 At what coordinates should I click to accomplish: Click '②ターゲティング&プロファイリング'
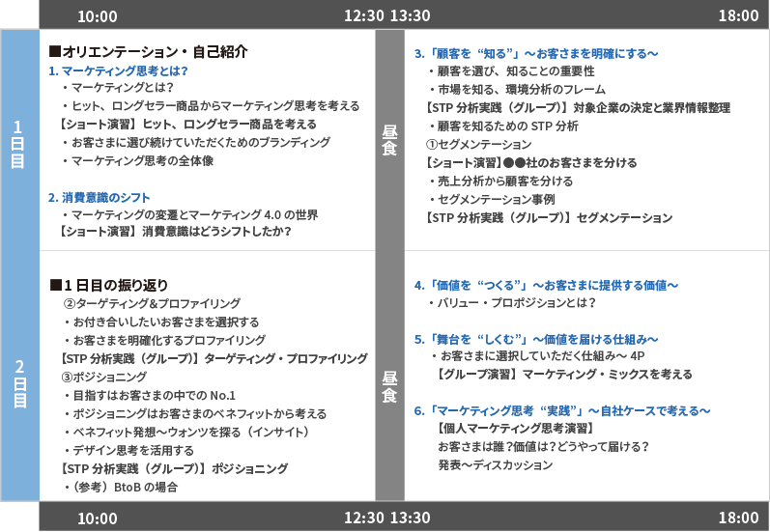153,304
